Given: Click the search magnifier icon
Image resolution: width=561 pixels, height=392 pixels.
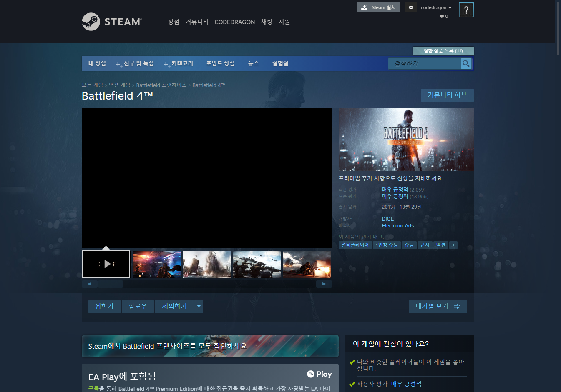Looking at the screenshot, I should pyautogui.click(x=466, y=63).
